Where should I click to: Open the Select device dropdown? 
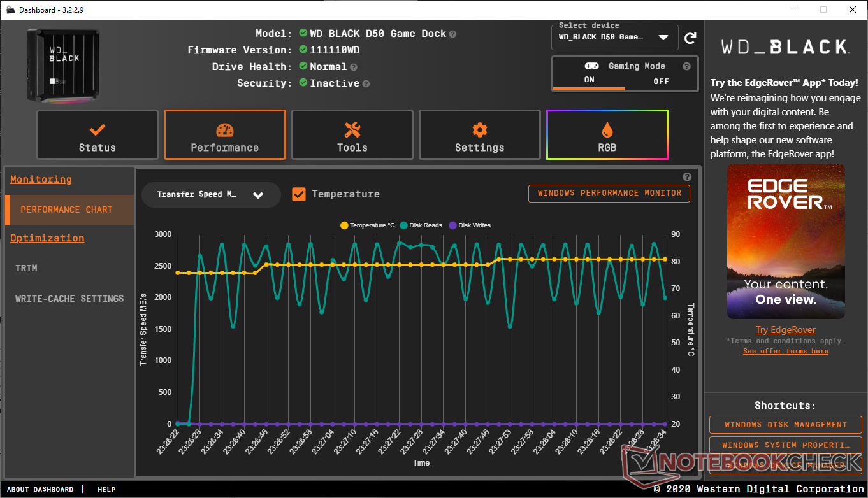pyautogui.click(x=614, y=37)
